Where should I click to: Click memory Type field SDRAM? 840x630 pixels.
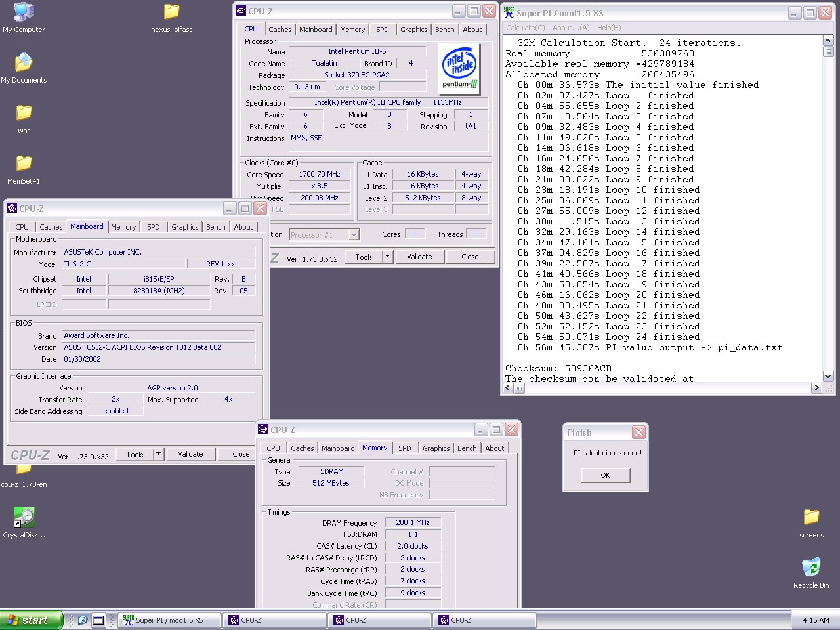tap(331, 471)
